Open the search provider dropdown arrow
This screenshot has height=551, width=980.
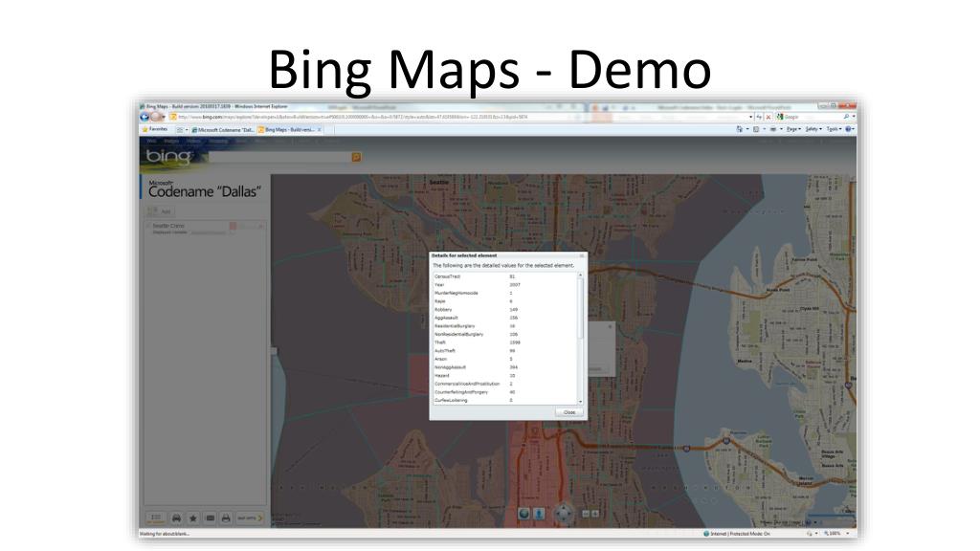click(853, 117)
